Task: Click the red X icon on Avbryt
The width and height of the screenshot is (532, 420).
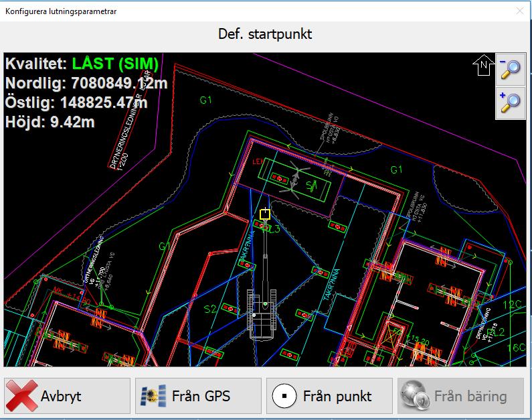Action: [x=22, y=396]
